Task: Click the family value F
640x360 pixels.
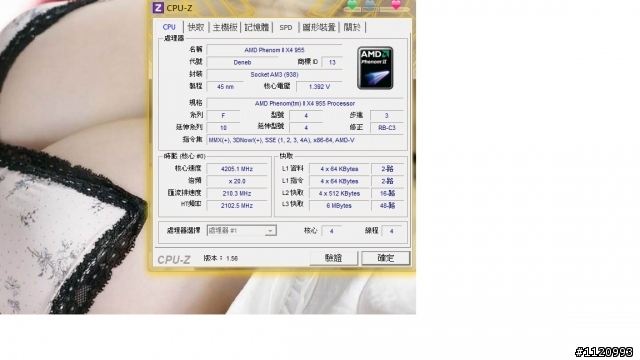Action: (223, 116)
